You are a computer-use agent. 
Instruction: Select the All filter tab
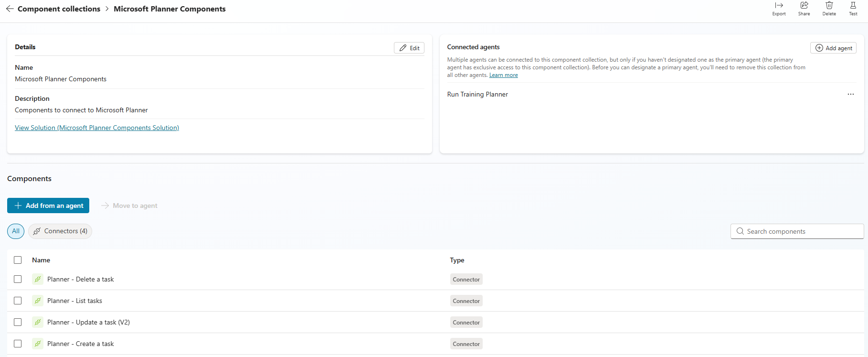click(16, 231)
